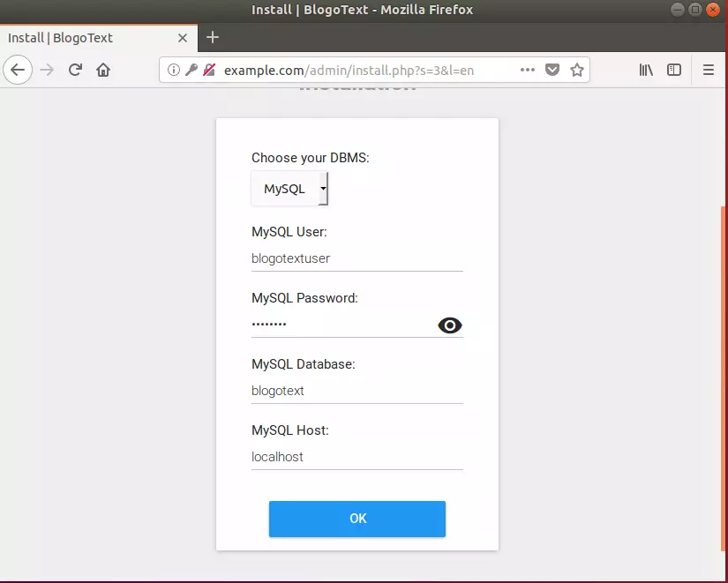Close the Firefox window
Screen dimensions: 728x583
click(x=713, y=10)
